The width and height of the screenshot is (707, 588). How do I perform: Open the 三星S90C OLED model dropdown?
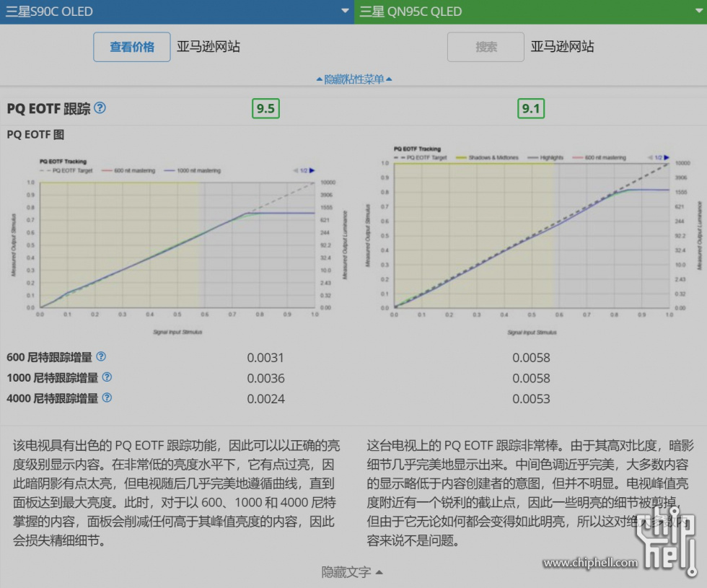[x=177, y=12]
